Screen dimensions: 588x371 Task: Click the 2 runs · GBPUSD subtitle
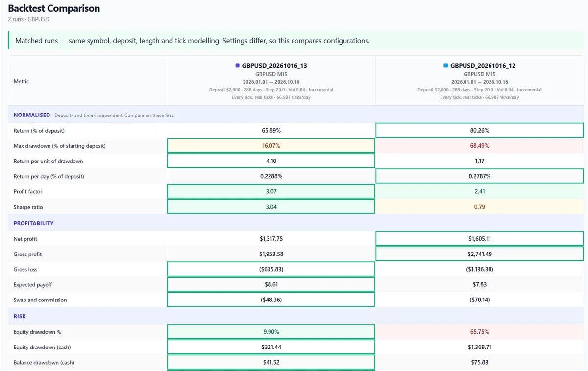coord(28,19)
